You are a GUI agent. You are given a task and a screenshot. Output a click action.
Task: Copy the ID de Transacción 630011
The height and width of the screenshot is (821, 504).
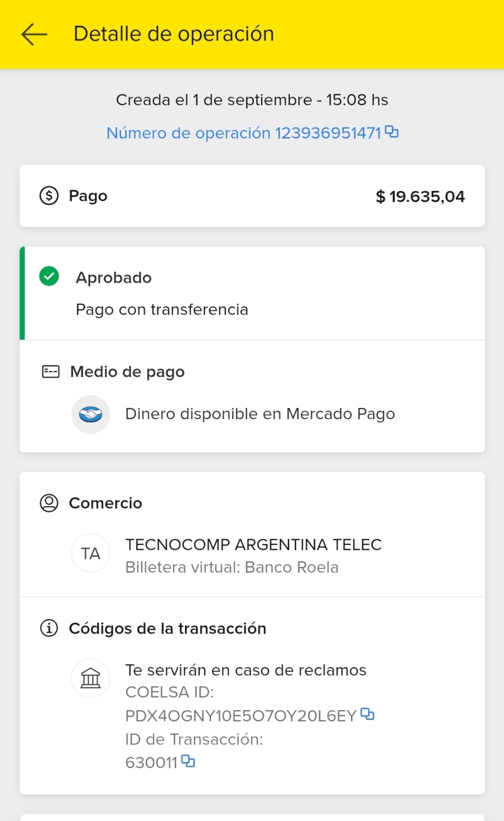[188, 761]
